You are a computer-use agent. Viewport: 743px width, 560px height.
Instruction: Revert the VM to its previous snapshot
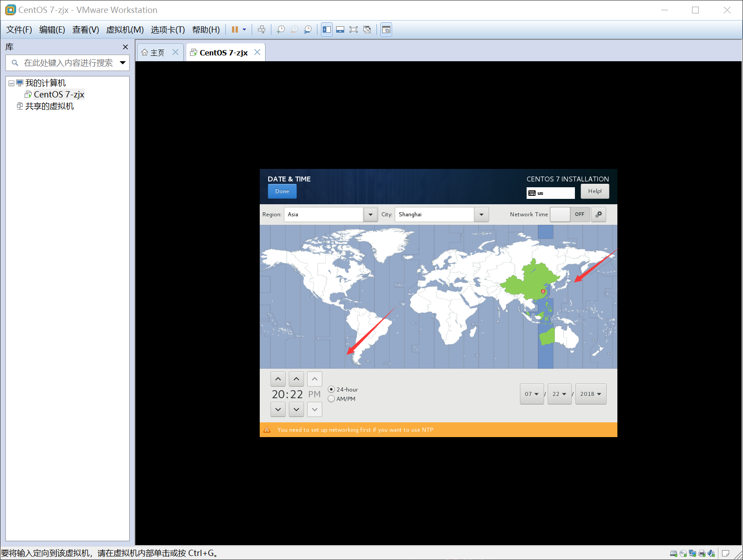[x=294, y=30]
